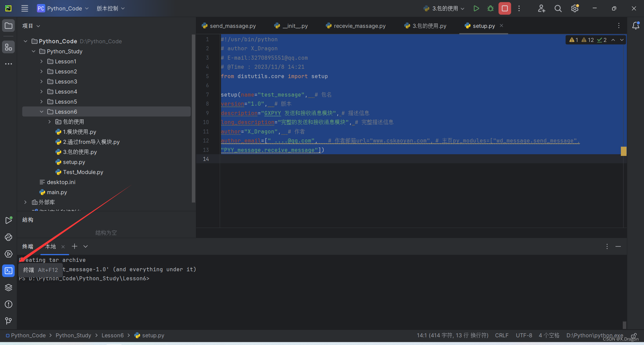The width and height of the screenshot is (644, 345).
Task: Open terminal panel options menu
Action: 607,246
